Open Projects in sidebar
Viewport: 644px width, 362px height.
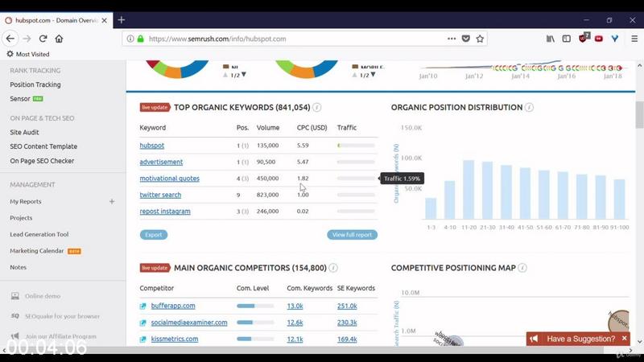click(21, 218)
